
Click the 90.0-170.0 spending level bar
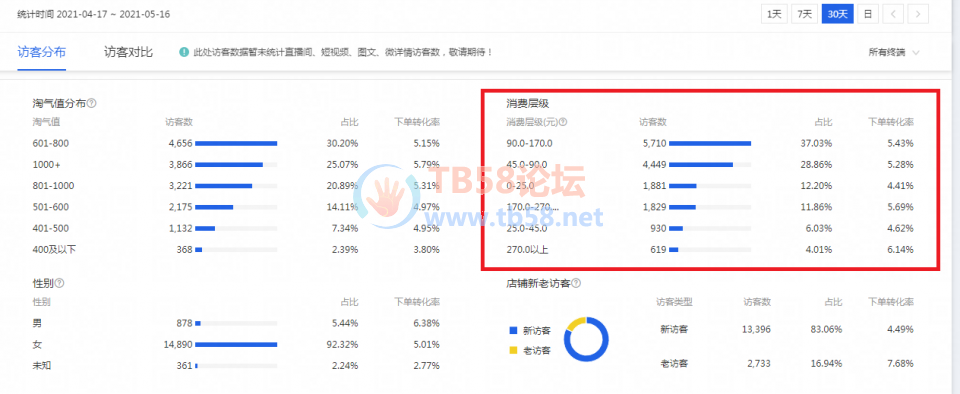(710, 143)
